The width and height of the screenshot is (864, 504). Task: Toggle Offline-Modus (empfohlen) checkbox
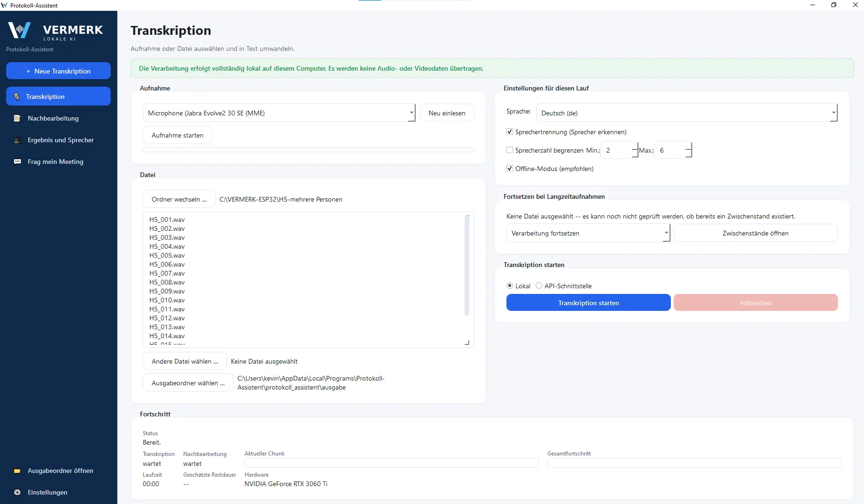click(509, 169)
